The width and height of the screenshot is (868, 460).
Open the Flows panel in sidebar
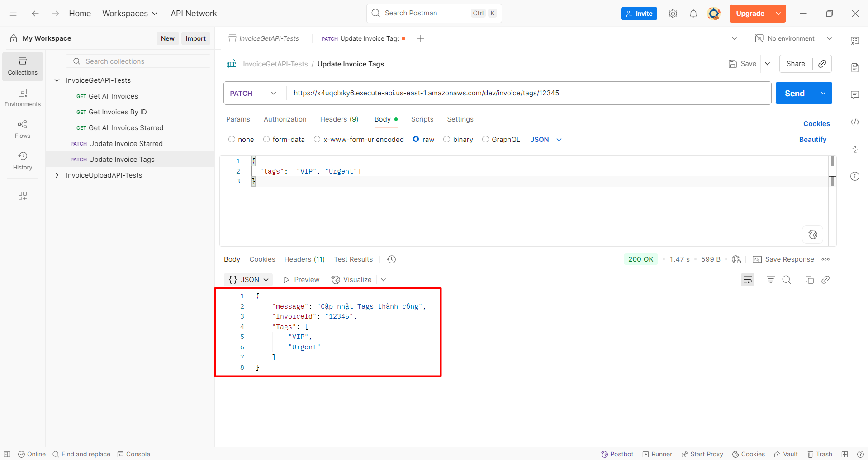coord(22,129)
